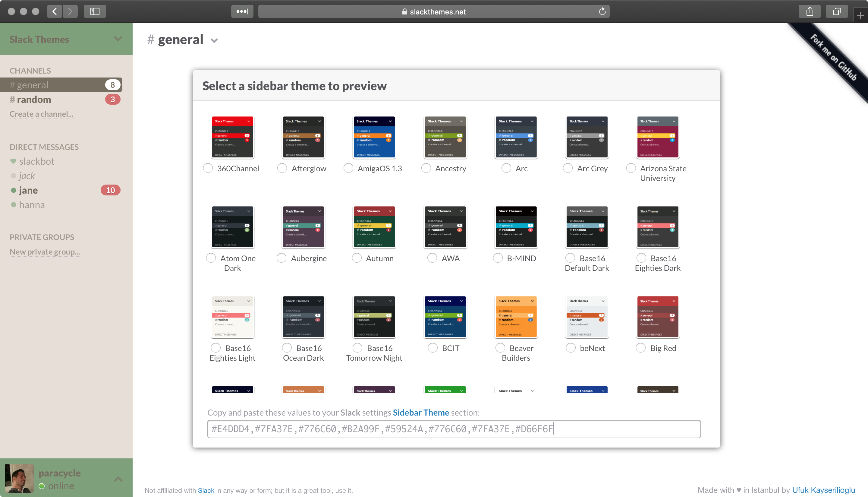Expand the Slack Themes team menu chevron
This screenshot has height=497, width=868.
click(x=118, y=39)
